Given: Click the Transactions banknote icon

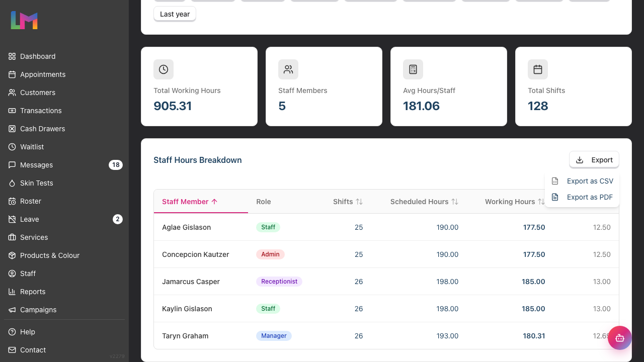Looking at the screenshot, I should tap(12, 111).
